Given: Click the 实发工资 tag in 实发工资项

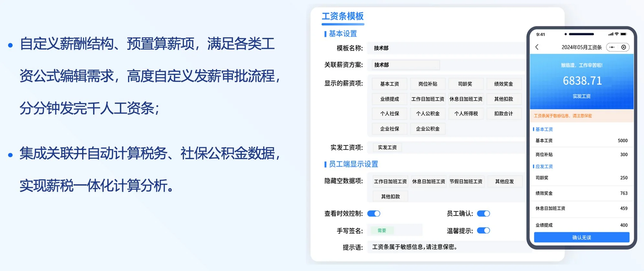Looking at the screenshot, I should coord(387,147).
